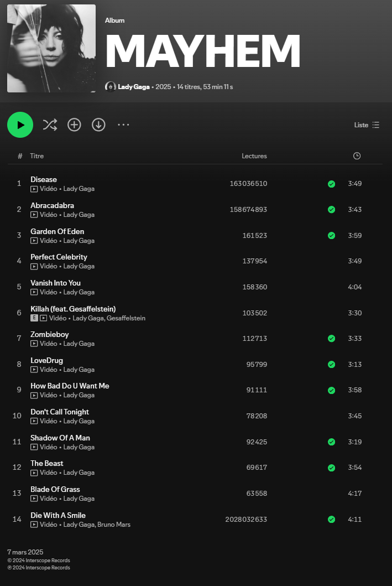Toggle saved checkmark for Disease
Viewport: 392px width, 586px height.
pyautogui.click(x=331, y=184)
